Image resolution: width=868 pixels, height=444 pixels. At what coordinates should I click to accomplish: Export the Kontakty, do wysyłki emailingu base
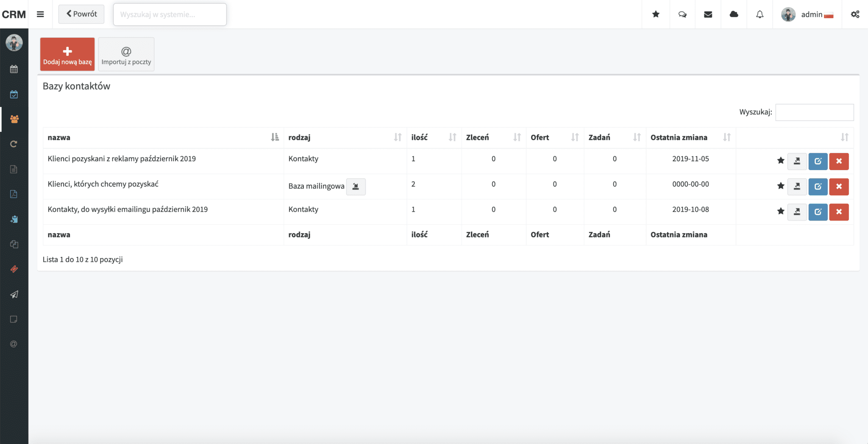(797, 212)
